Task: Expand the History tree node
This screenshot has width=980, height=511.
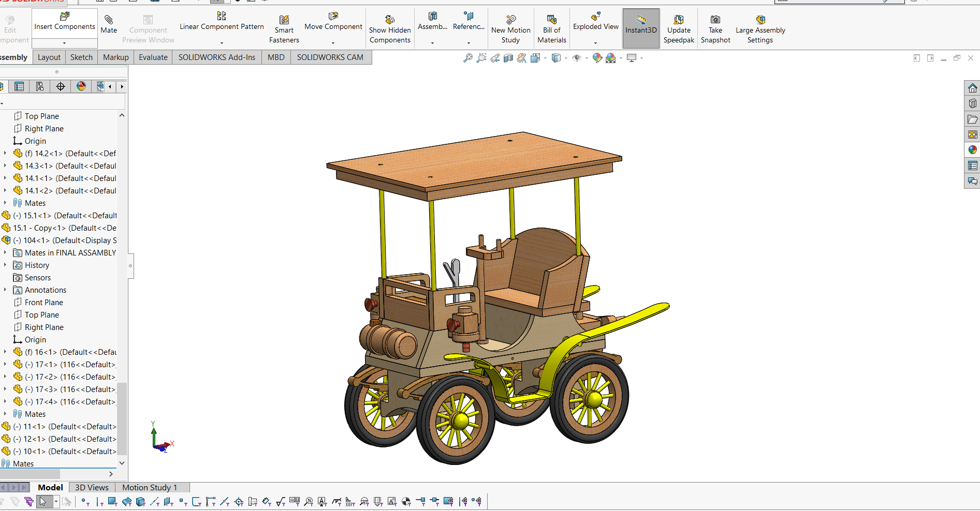Action: tap(5, 265)
